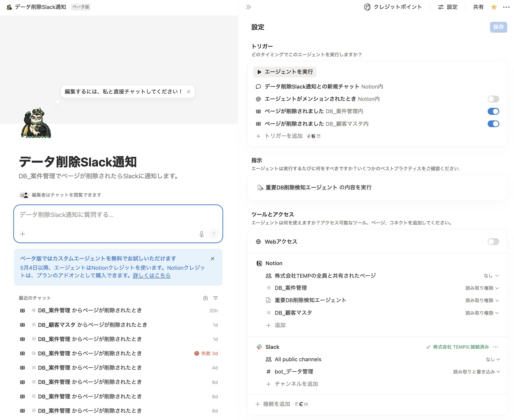Open the DB_案件管理 chat from 4d ago

tap(118, 368)
